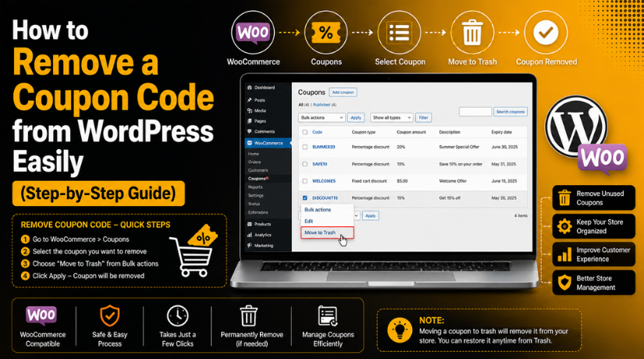The width and height of the screenshot is (644, 359).
Task: Click the Coupons percent ticket circle icon
Action: pyautogui.click(x=326, y=33)
